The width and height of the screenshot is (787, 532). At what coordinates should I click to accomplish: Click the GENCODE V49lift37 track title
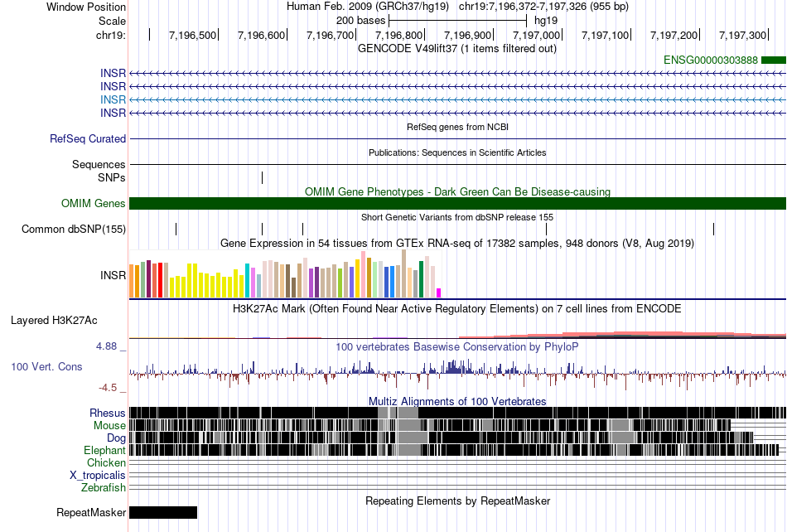pyautogui.click(x=456, y=49)
